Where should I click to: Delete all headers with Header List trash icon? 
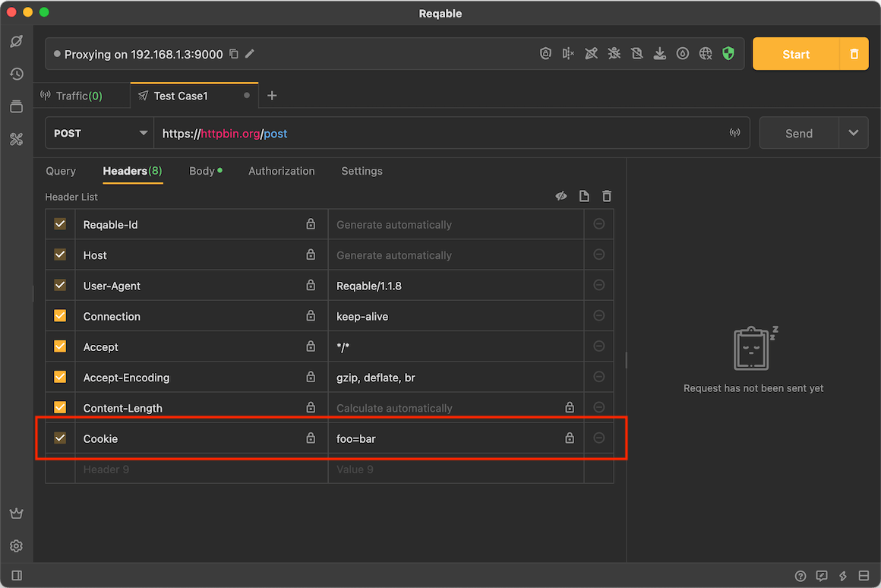607,196
